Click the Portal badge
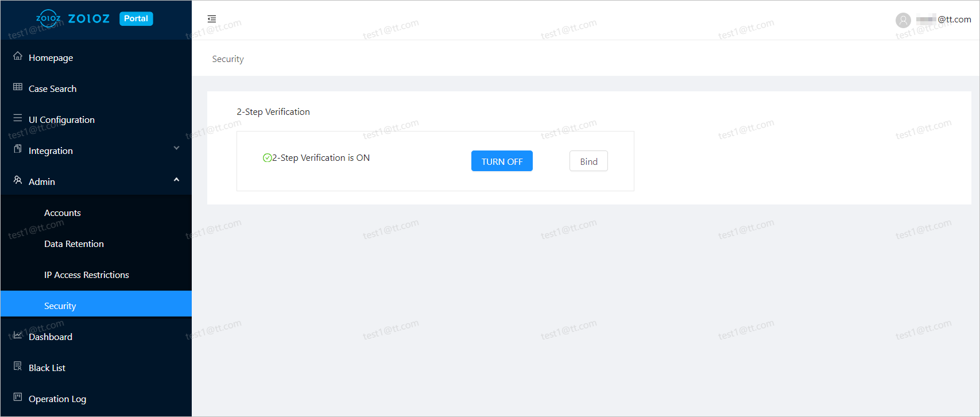980x417 pixels. pyautogui.click(x=136, y=18)
